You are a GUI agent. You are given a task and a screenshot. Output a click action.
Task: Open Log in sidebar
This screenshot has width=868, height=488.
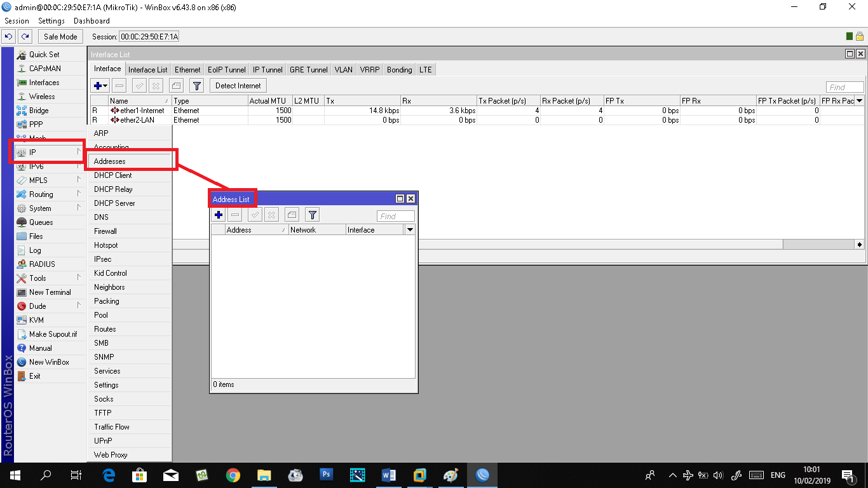50,250
